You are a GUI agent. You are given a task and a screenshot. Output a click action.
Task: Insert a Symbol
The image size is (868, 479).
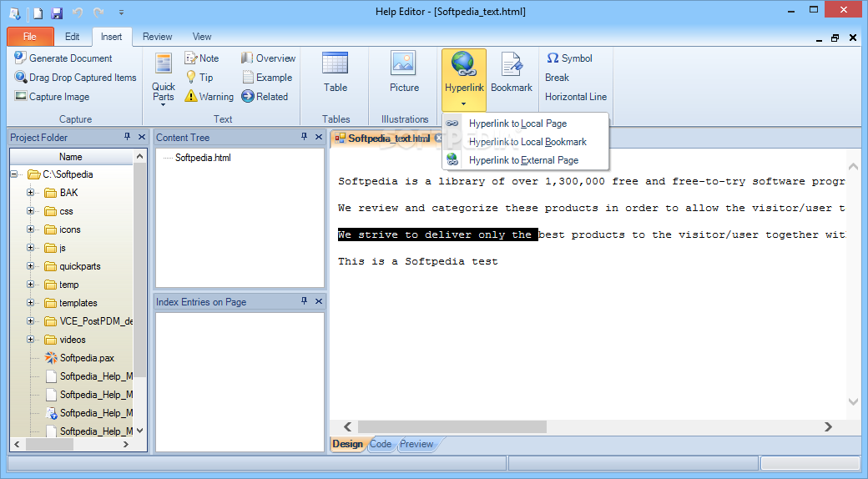tap(569, 58)
